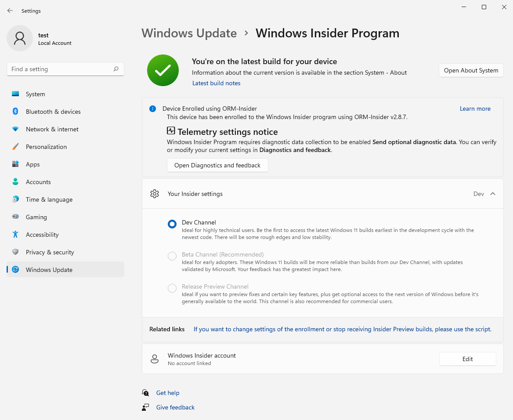The height and width of the screenshot is (420, 513).
Task: Click the test Local Account name
Action: 54,39
